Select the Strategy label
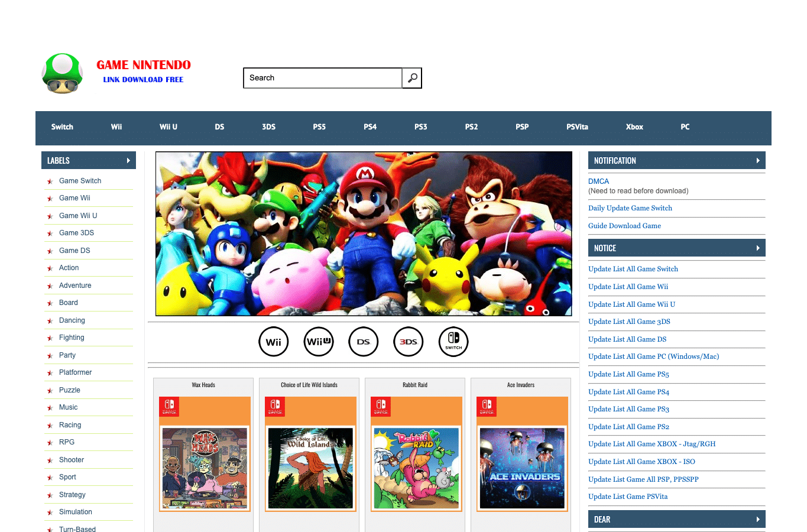This screenshot has height=532, width=807. click(72, 495)
